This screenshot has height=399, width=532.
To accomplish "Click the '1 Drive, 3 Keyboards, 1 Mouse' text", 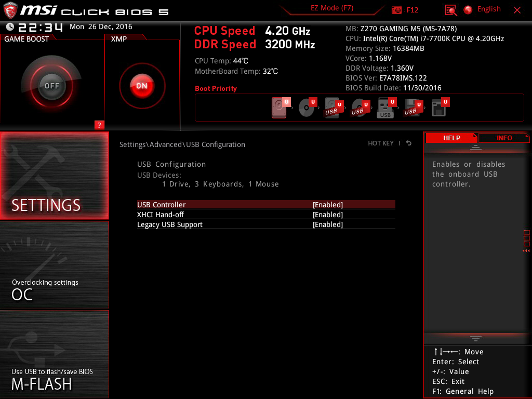I will tap(220, 184).
